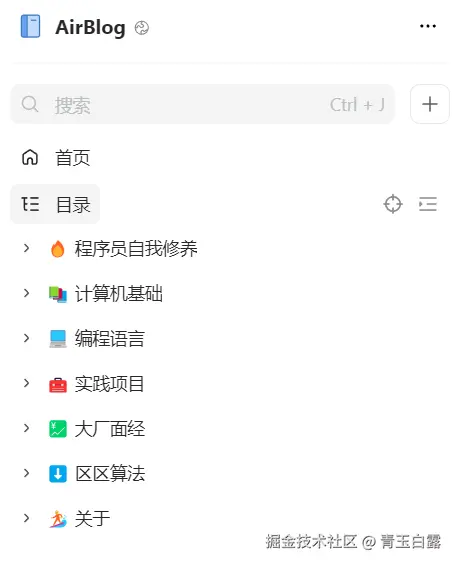Expand the 大厂面经 chevron arrow
Viewport: 456px width, 565px height.
coord(26,428)
